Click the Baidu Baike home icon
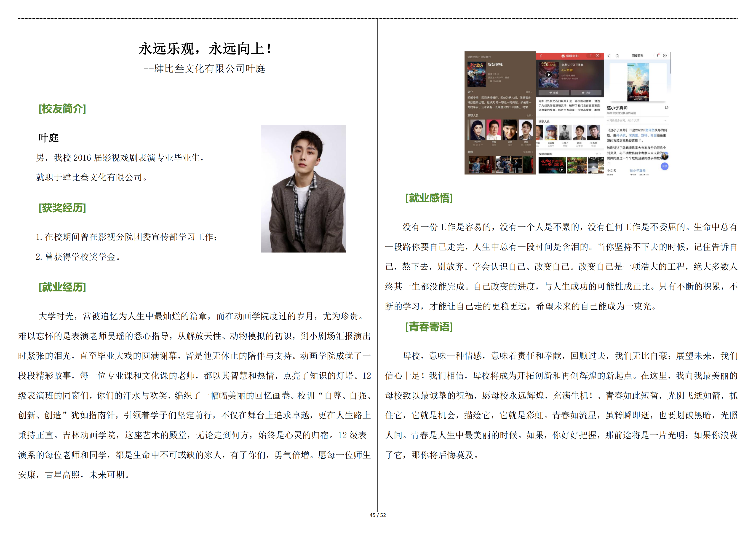 (x=617, y=56)
